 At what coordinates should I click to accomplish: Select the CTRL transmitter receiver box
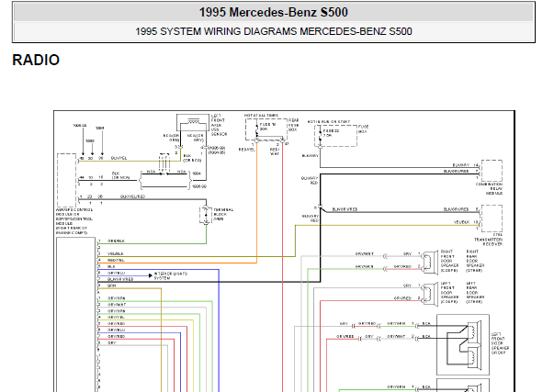coord(492,218)
